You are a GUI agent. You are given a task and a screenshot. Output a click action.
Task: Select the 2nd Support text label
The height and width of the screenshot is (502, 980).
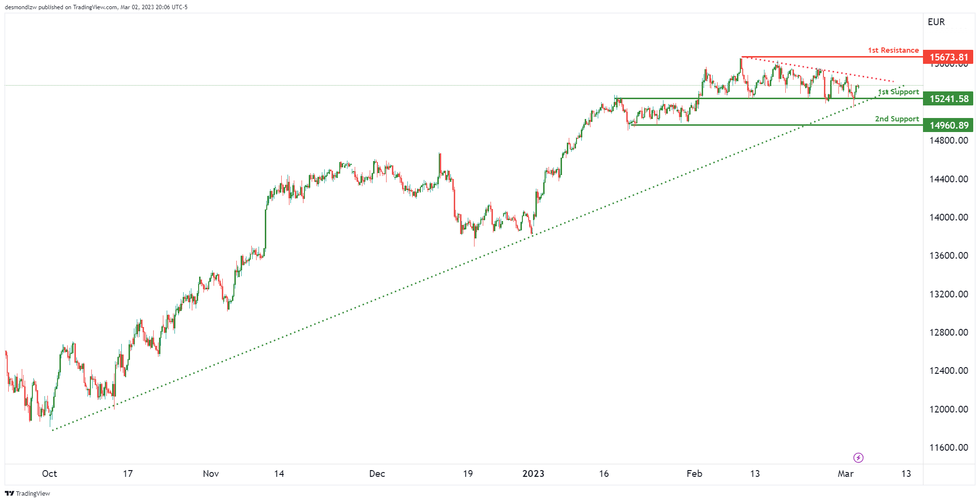897,119
